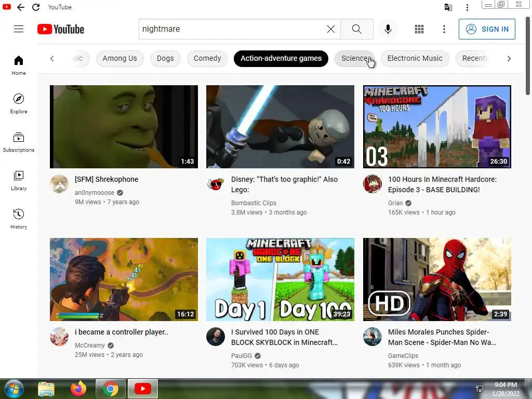532x399 pixels.
Task: Click the YouTube app taskbar button
Action: [x=143, y=389]
